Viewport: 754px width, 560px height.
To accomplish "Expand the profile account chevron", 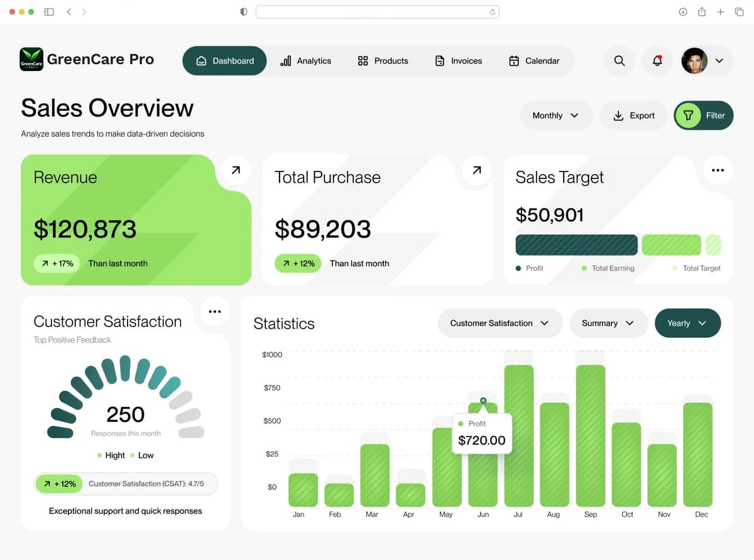I will pos(719,61).
